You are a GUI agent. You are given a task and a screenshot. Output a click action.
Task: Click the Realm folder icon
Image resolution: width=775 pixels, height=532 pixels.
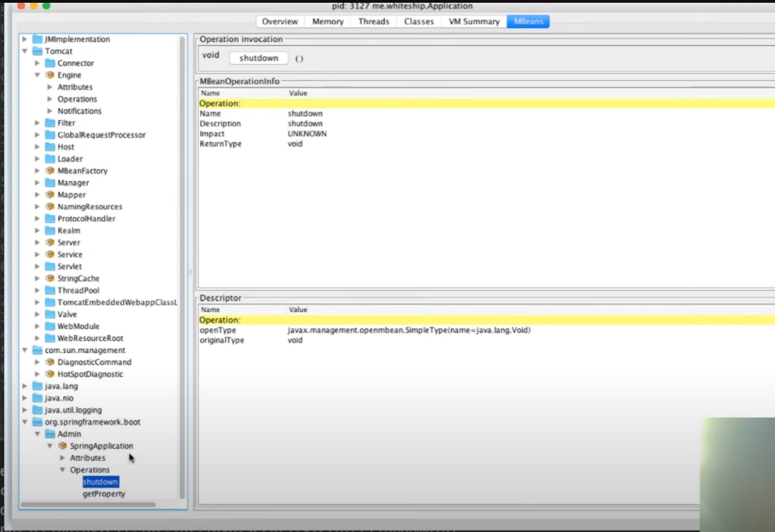coord(50,230)
